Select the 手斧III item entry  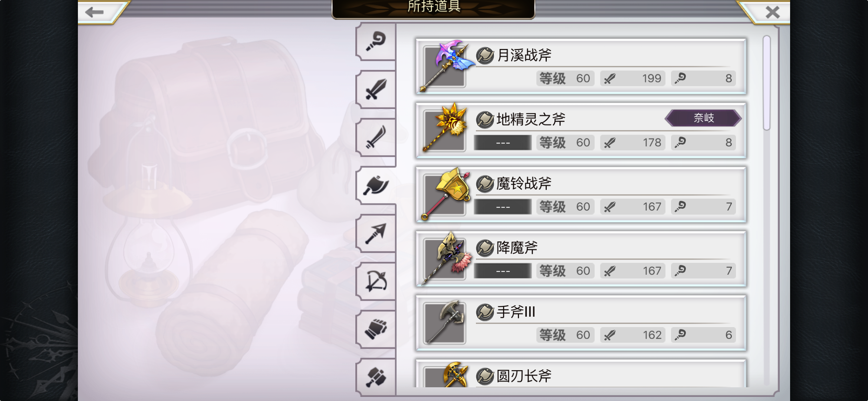581,323
